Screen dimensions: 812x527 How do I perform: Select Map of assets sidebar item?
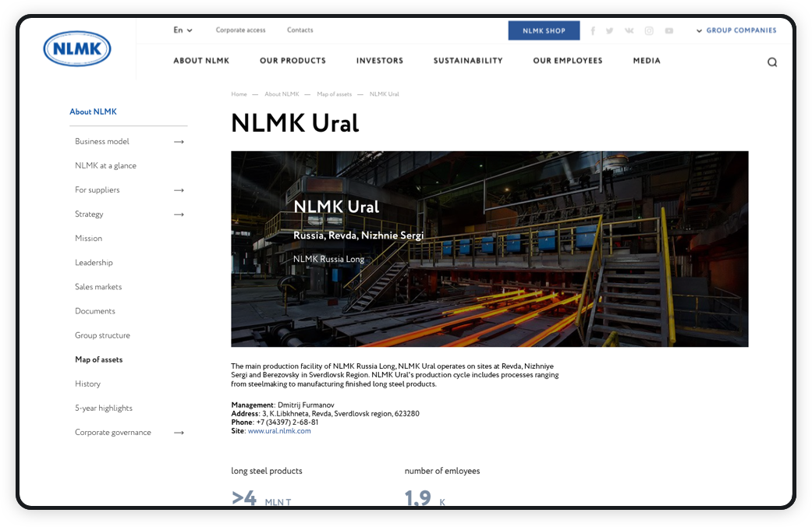[99, 360]
